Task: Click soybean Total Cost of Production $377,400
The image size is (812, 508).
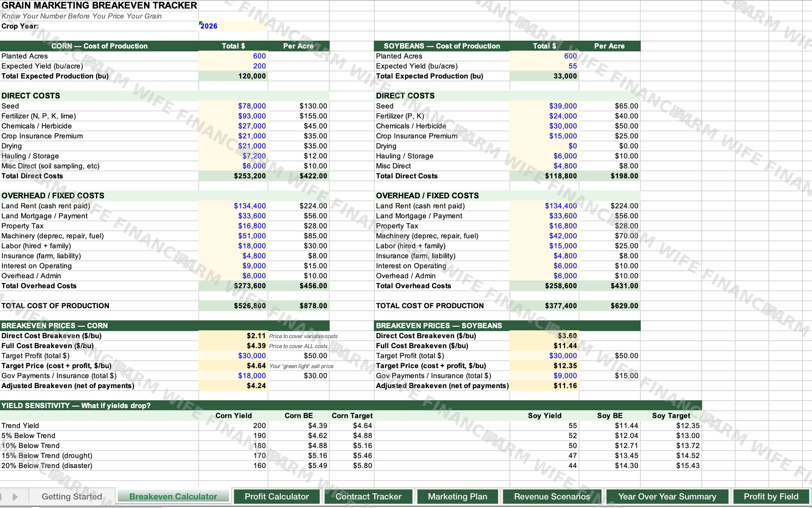Action: (x=544, y=306)
